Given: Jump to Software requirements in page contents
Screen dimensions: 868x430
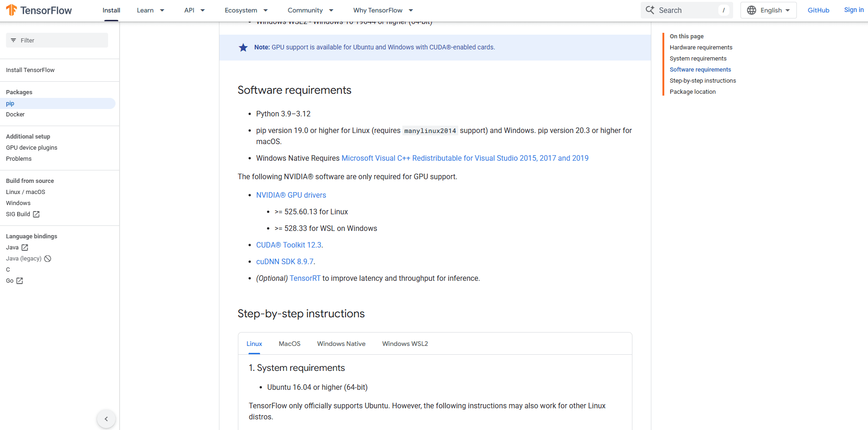Looking at the screenshot, I should coord(700,70).
